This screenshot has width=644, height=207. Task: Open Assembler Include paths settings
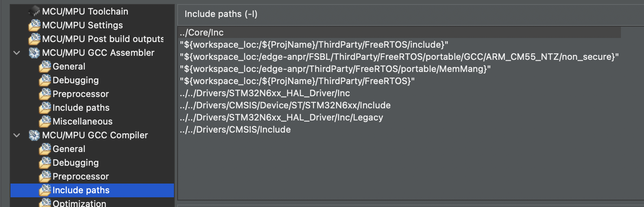pos(81,108)
